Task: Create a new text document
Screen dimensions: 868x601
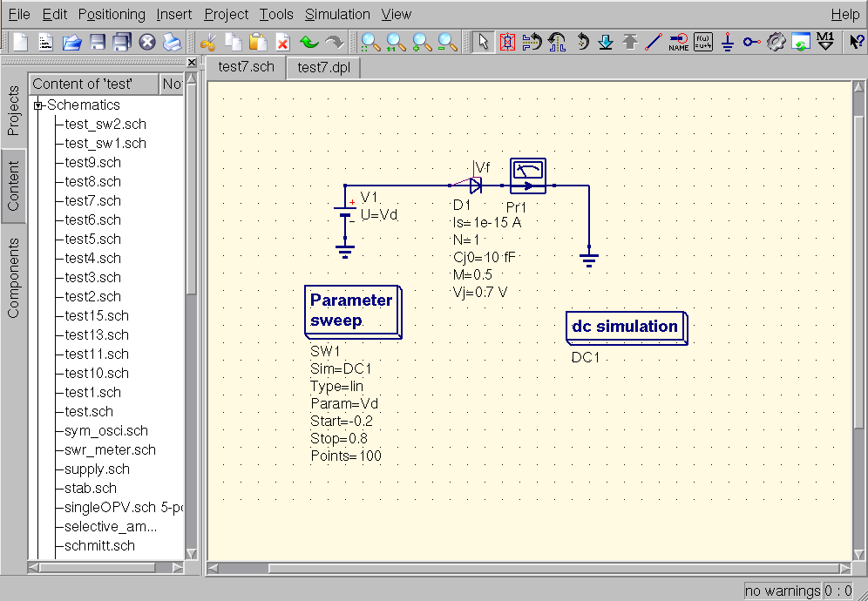Action: tap(46, 42)
